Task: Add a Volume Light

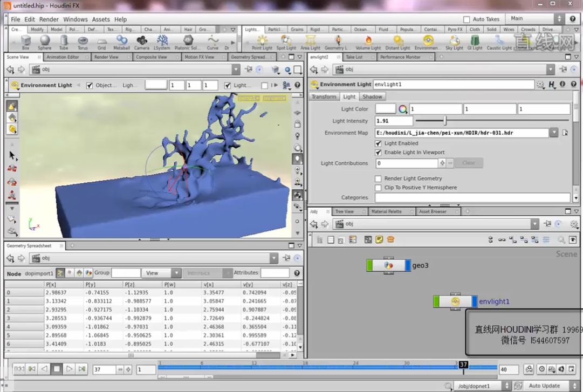Action: click(x=368, y=43)
